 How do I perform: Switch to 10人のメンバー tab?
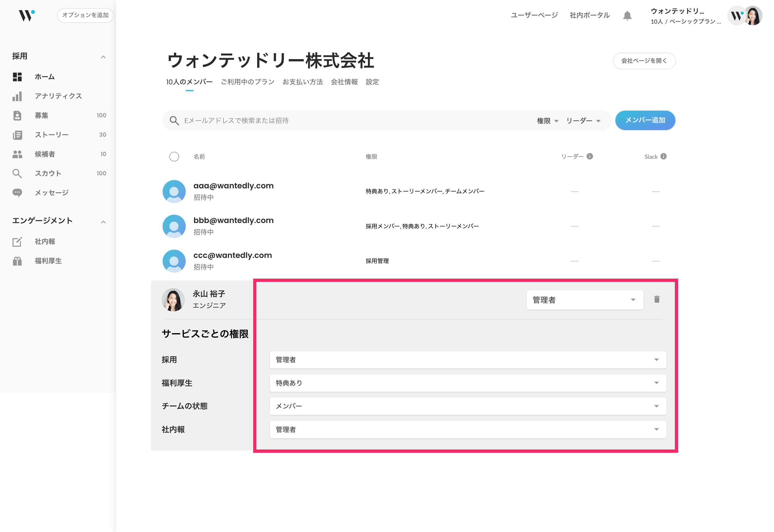tap(189, 82)
